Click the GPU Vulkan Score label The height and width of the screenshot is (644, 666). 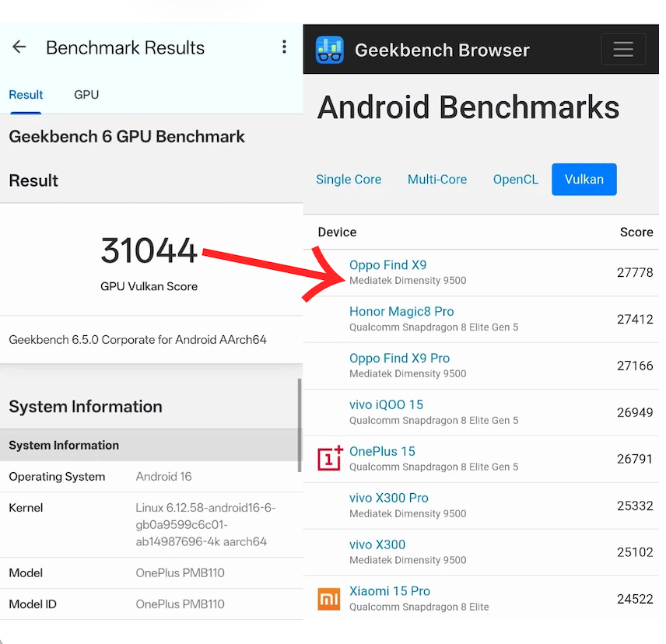click(149, 286)
